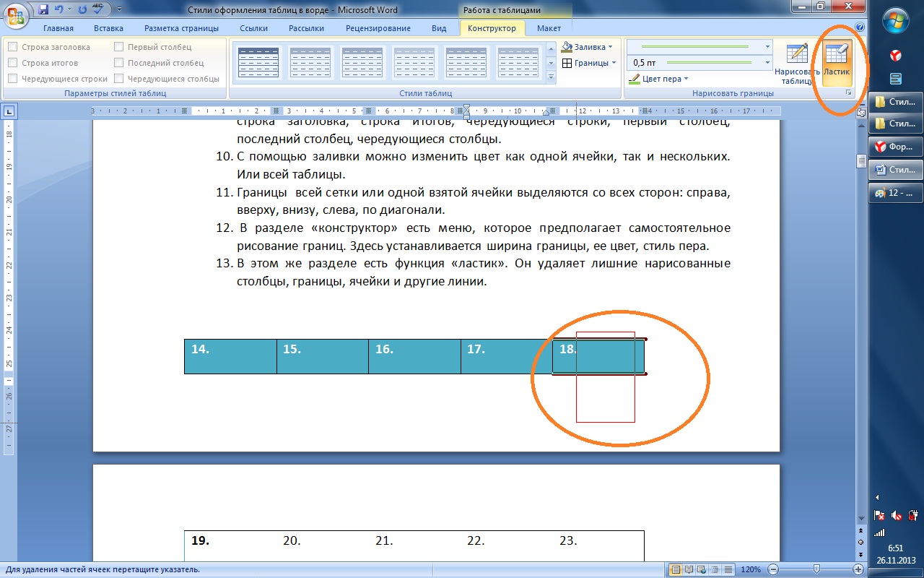This screenshot has height=578, width=924.
Task: Redo the last action
Action: coord(82,9)
